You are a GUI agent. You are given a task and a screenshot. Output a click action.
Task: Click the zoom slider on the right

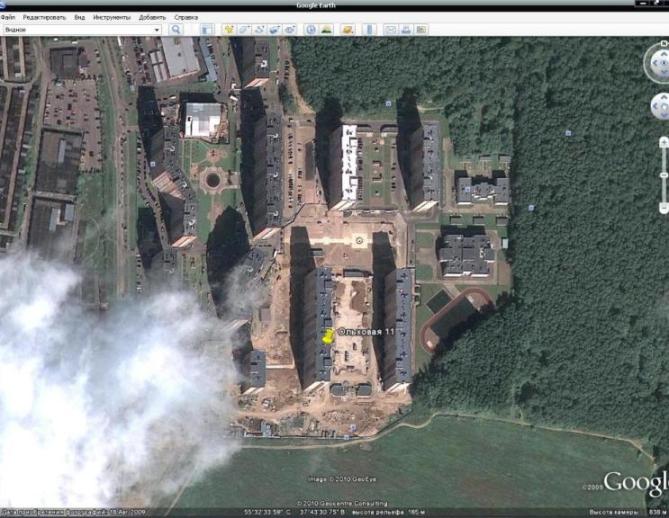(x=664, y=175)
